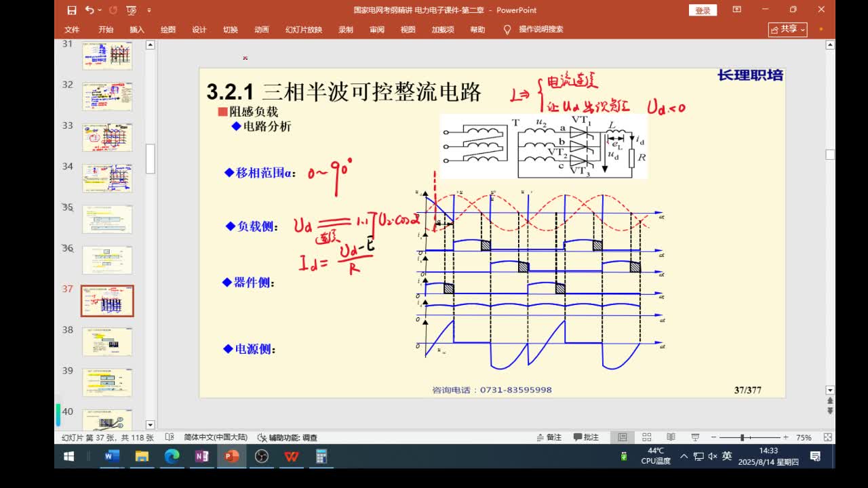Image resolution: width=868 pixels, height=488 pixels.
Task: Select slide 35 thumbnail
Action: [x=107, y=220]
